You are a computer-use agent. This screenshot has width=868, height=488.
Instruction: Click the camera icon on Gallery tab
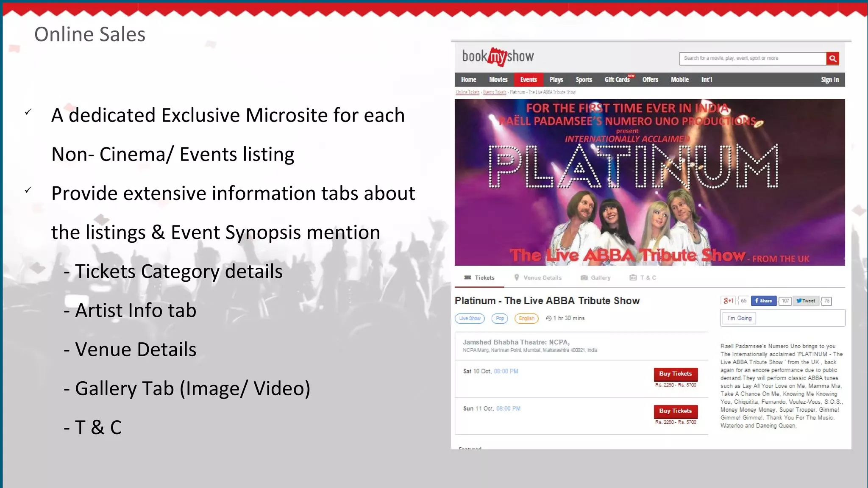coord(584,277)
